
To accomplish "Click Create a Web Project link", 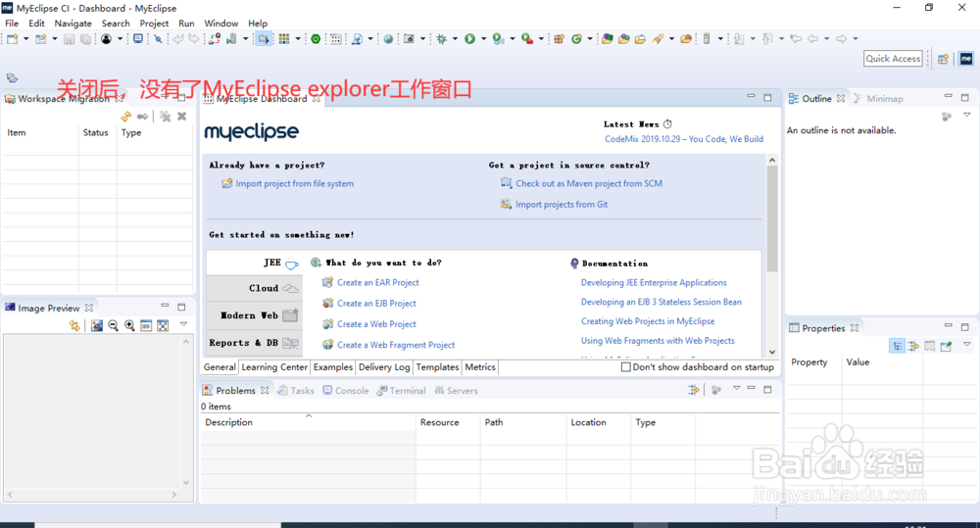I will point(376,324).
